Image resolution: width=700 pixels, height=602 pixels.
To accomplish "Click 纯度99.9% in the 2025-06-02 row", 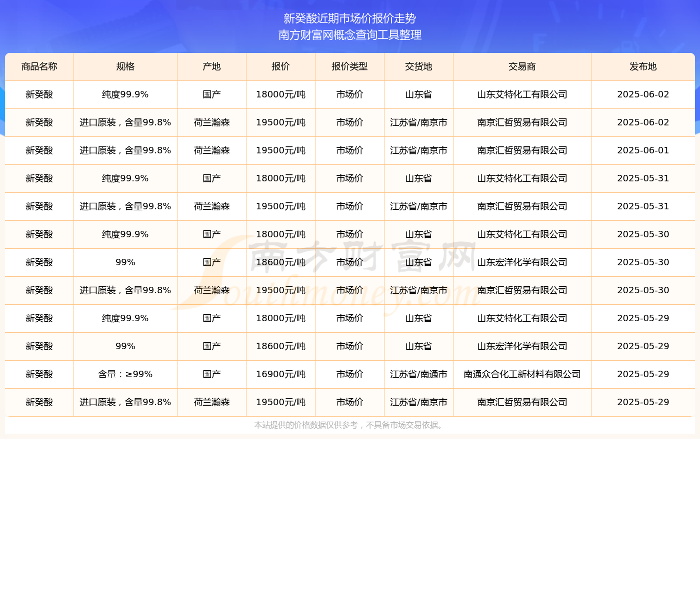I will [x=125, y=95].
